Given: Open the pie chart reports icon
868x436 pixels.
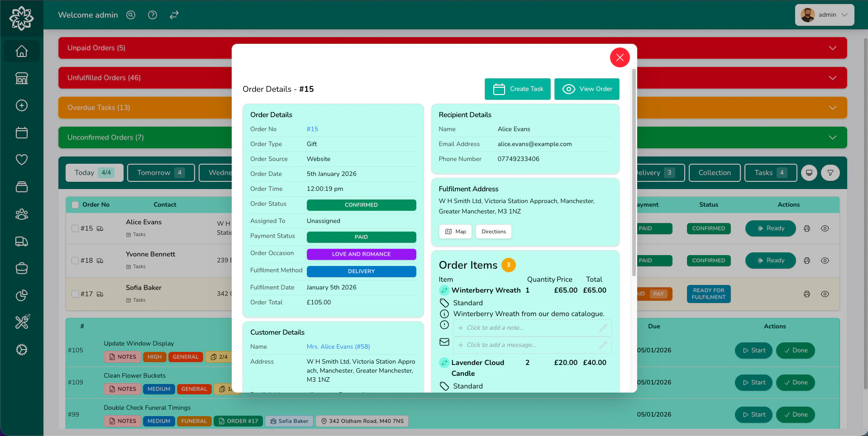Looking at the screenshot, I should (x=21, y=295).
